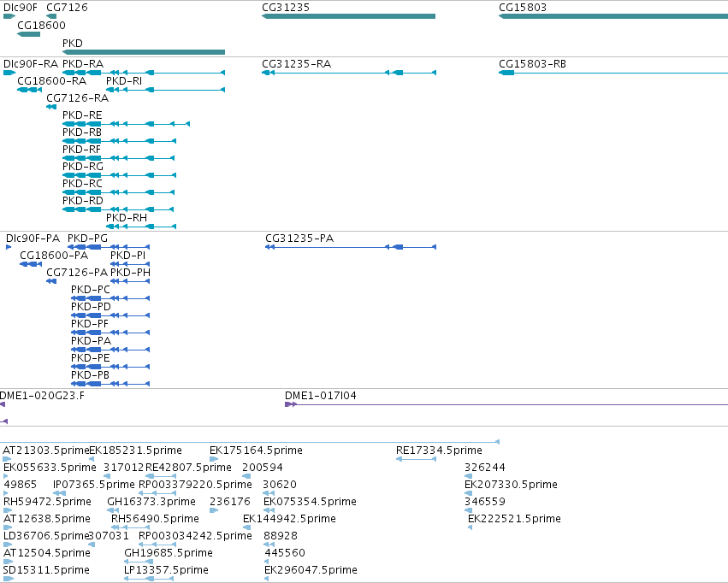Click protein CG18600-PA
The width and height of the screenshot is (728, 583).
point(31,264)
